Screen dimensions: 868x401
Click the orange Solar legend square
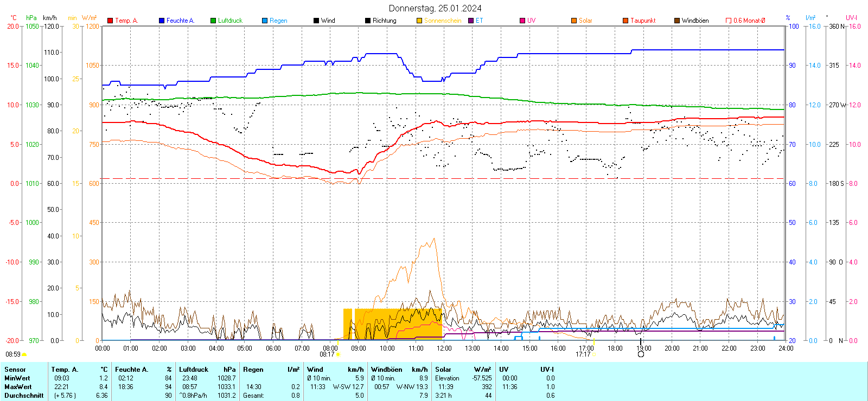click(574, 21)
